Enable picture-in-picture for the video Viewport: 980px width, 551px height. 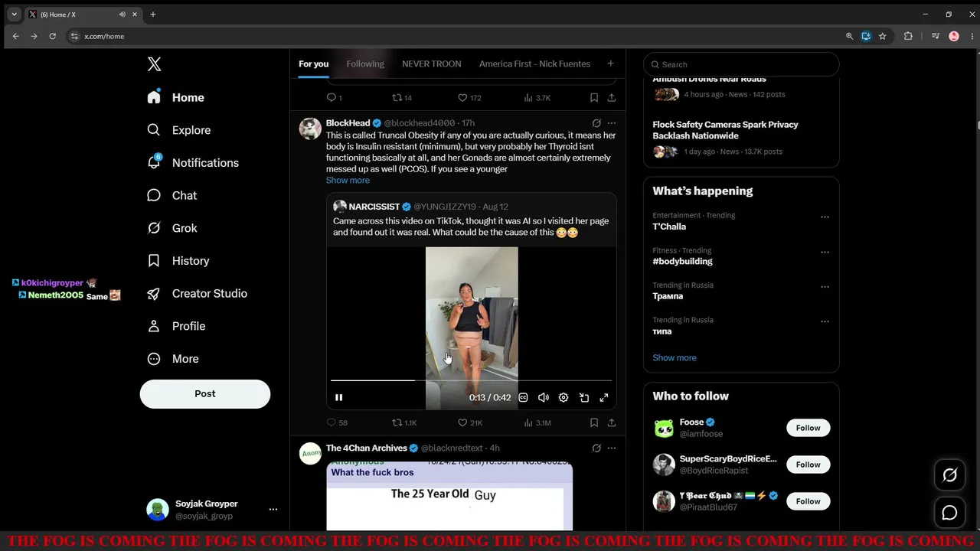pos(584,398)
